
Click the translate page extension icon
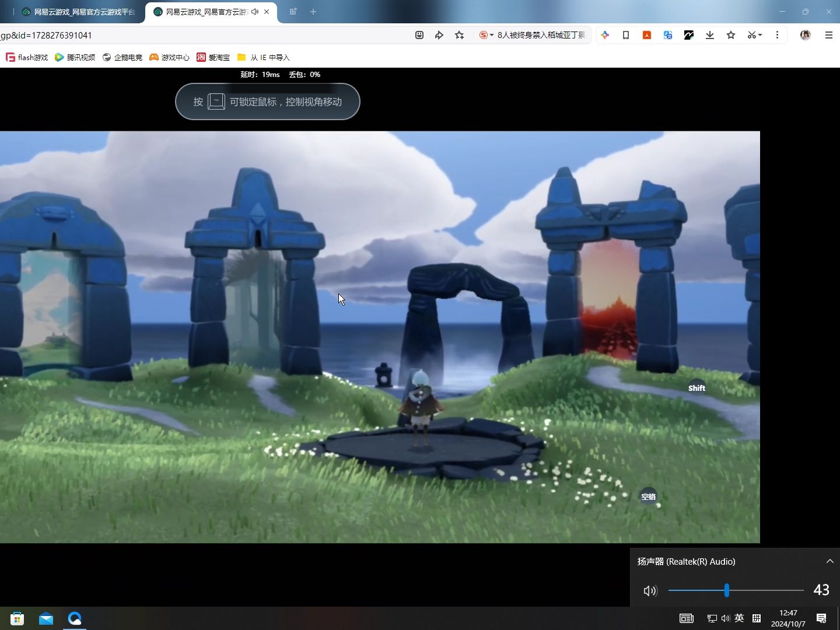(x=668, y=35)
